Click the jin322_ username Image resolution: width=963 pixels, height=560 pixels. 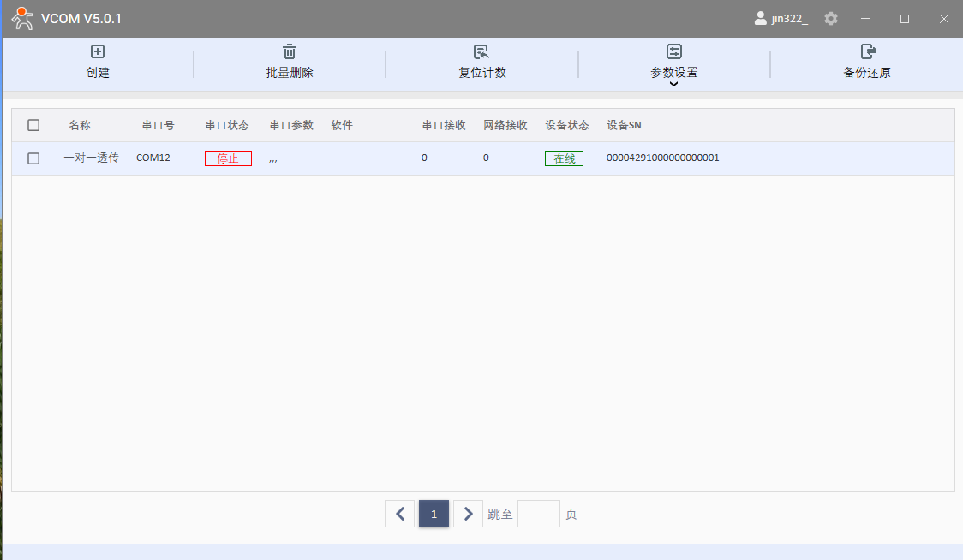tap(790, 19)
